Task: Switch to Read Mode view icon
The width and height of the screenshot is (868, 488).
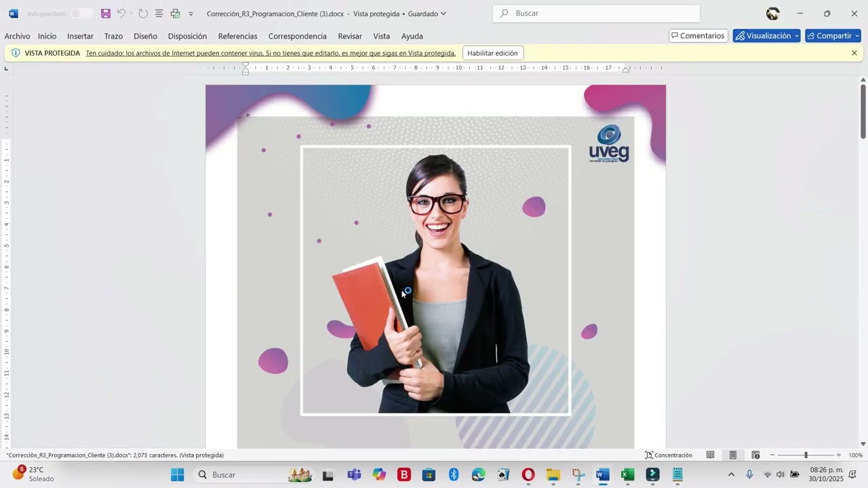Action: (710, 455)
